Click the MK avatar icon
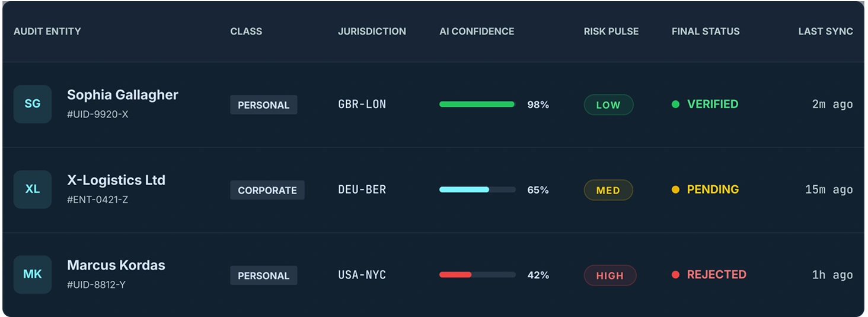 point(33,274)
